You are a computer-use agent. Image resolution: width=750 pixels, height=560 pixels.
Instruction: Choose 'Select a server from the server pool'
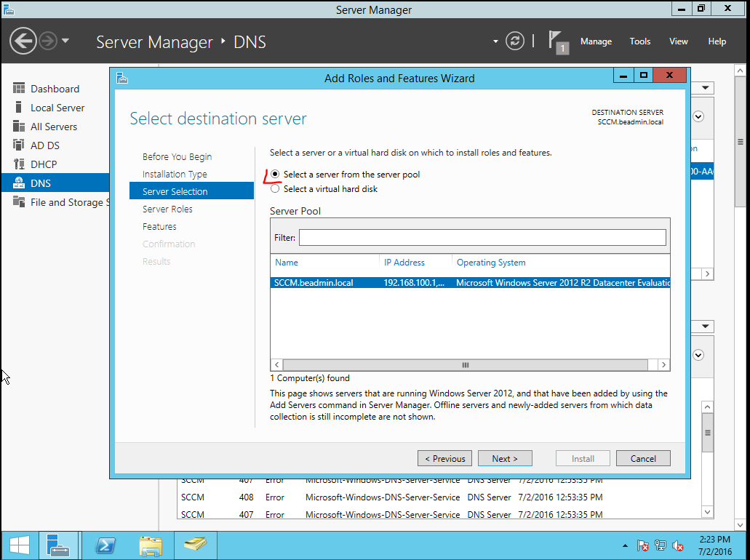(275, 174)
